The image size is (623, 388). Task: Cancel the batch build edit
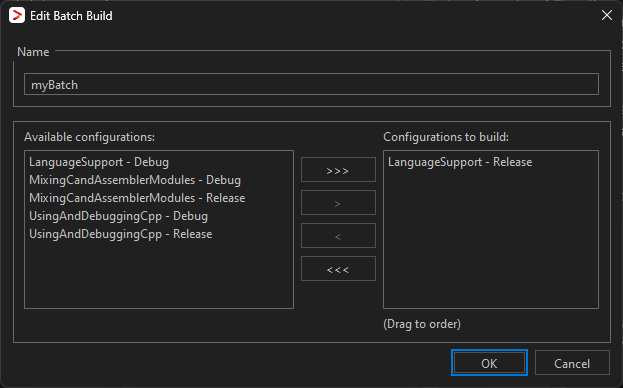572,363
